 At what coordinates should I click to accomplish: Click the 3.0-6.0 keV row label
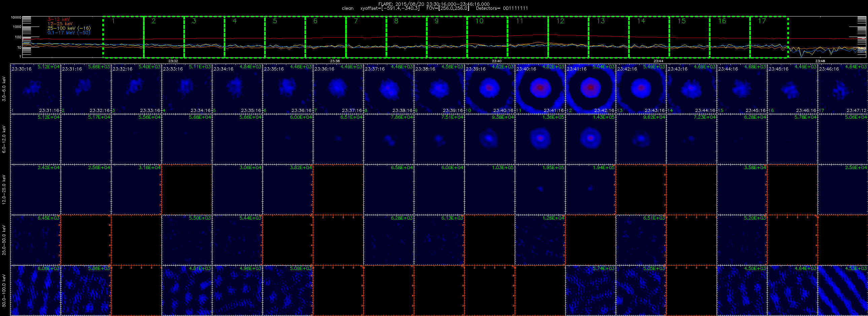[4, 89]
